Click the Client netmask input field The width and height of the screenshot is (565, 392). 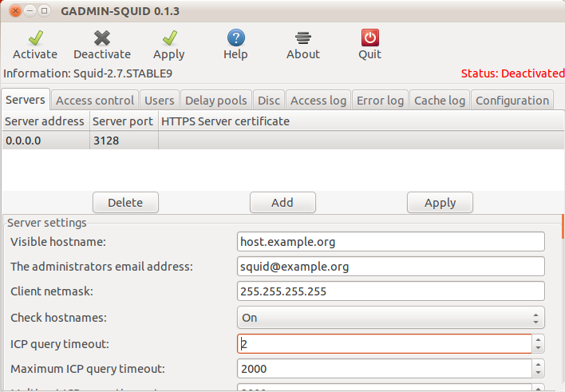tap(390, 291)
